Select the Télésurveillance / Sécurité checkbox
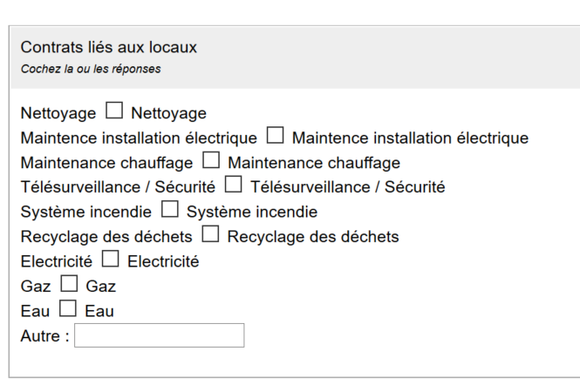 (233, 185)
